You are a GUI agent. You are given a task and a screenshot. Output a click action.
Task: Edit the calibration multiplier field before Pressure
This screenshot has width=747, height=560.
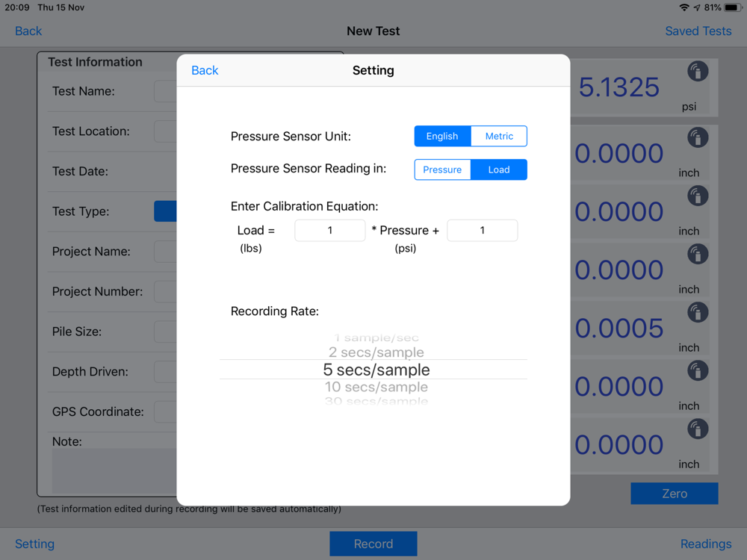pos(329,231)
